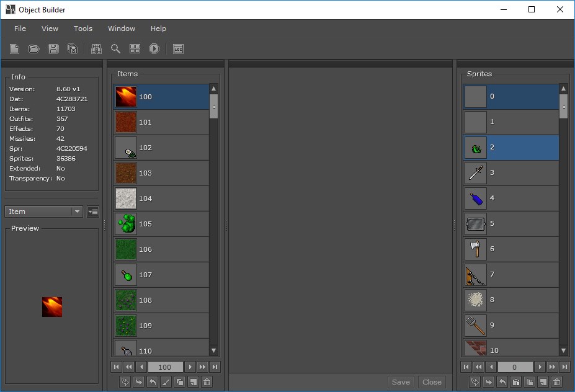
Task: Click the Sprites panel copy icon
Action: (530, 382)
